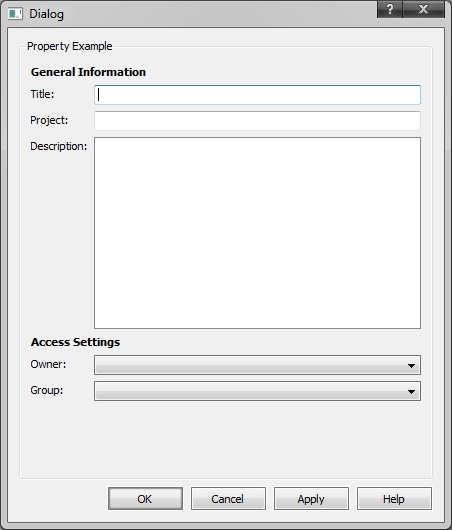Focus the Title text field
Viewport: 452px width, 530px height.
257,95
